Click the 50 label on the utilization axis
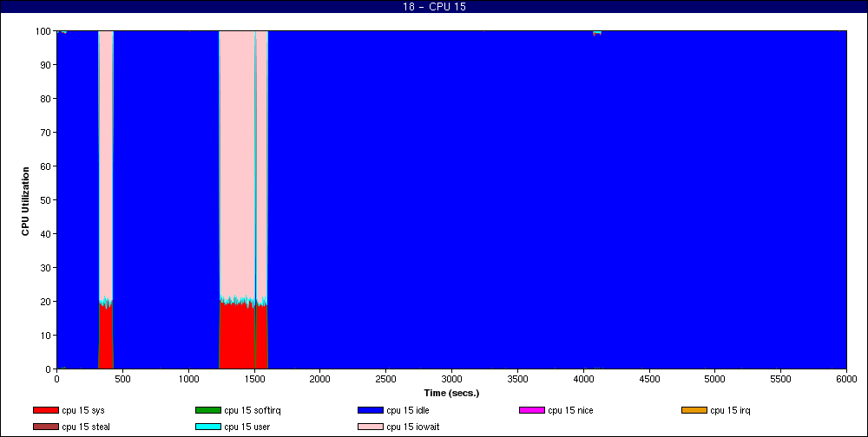The image size is (868, 437). point(47,199)
